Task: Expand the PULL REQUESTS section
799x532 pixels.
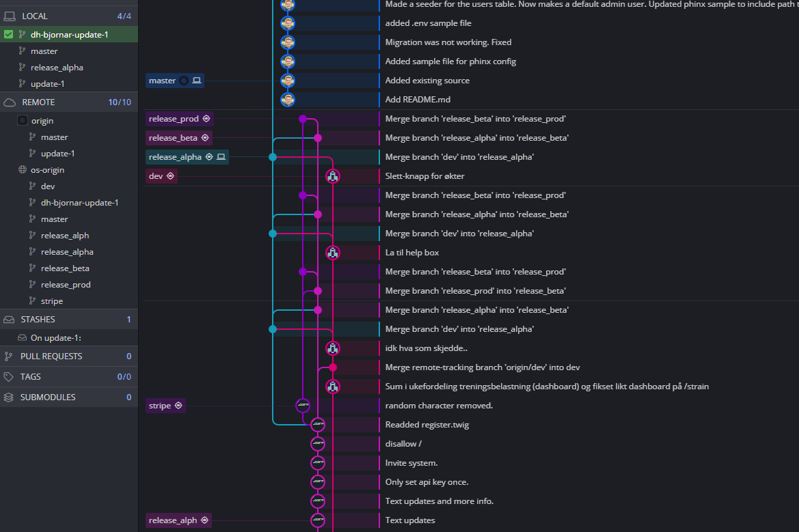Action: pos(69,356)
